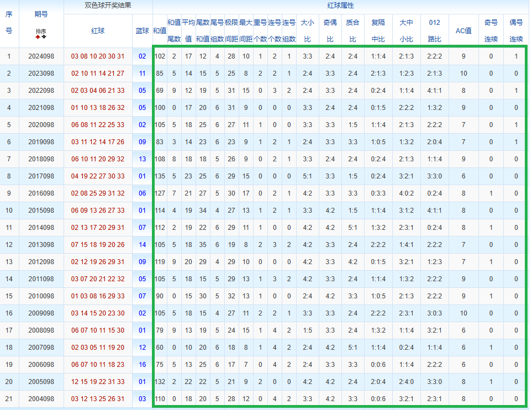Click the 复隔中比 column header

(x=378, y=31)
